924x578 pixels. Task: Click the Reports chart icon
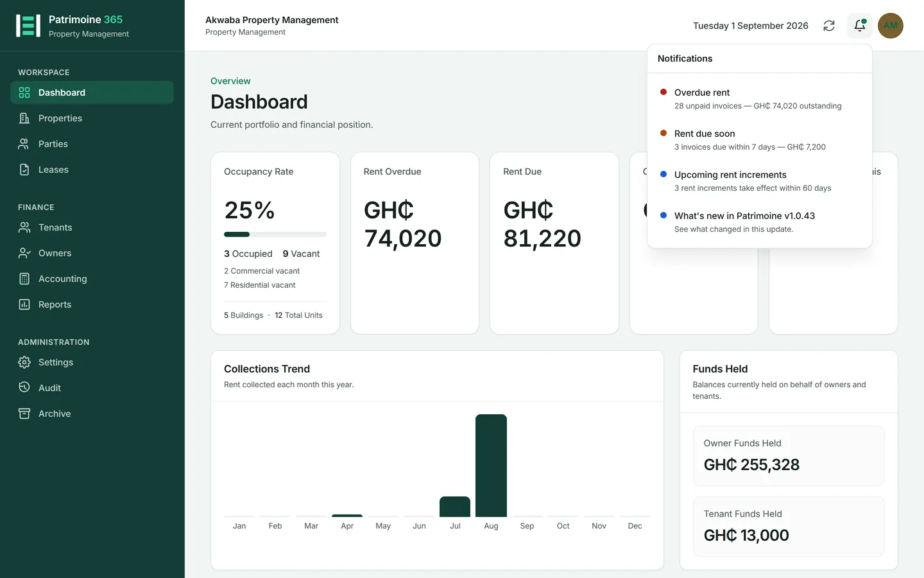24,304
